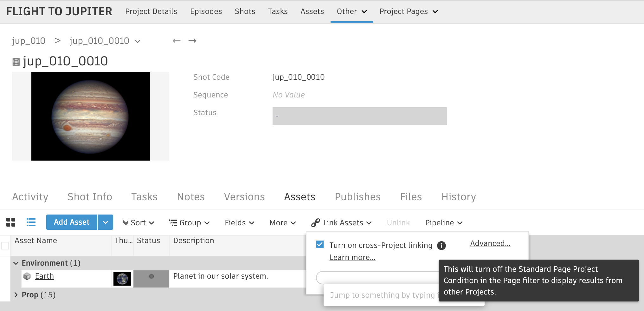Click the Jupiter shot thumbnail
The image size is (644, 311).
[x=91, y=116]
